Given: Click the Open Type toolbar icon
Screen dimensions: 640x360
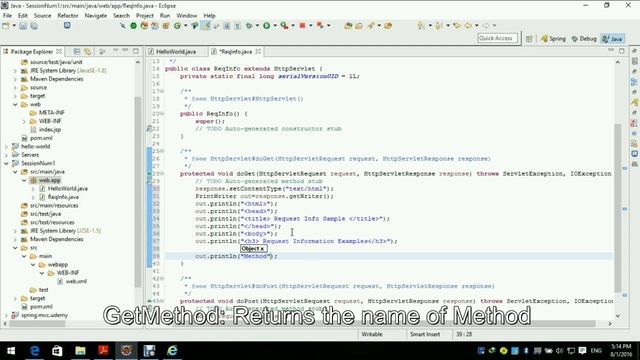Looking at the screenshot, I should tap(348, 26).
